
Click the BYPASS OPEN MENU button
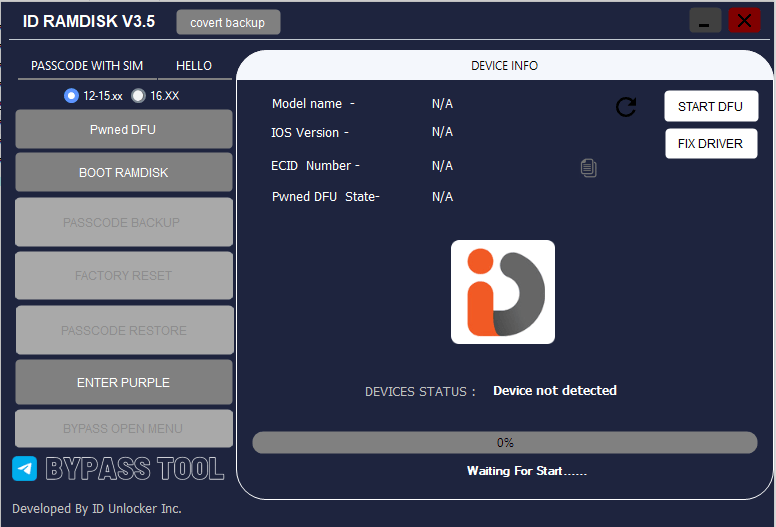point(124,429)
